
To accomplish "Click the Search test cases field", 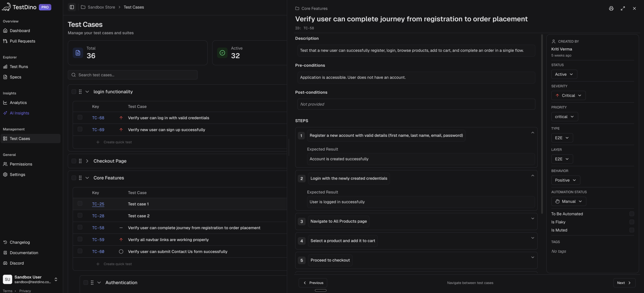I will 133,75.
